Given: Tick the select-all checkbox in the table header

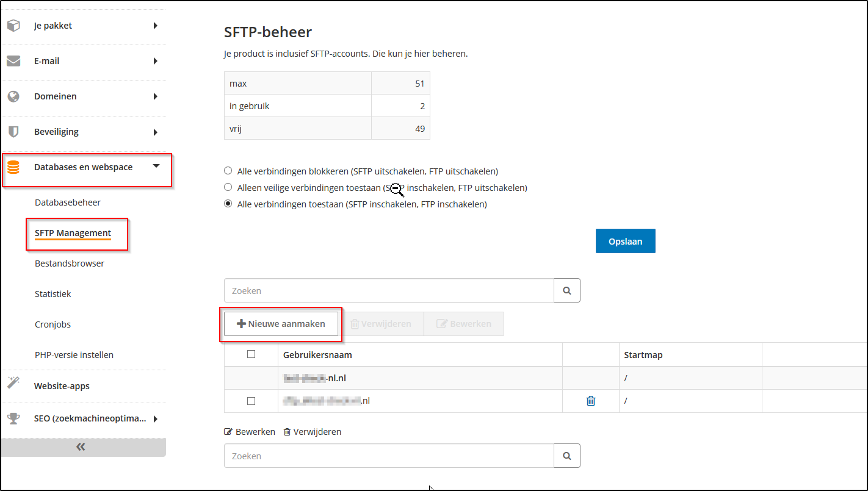Looking at the screenshot, I should coord(251,354).
